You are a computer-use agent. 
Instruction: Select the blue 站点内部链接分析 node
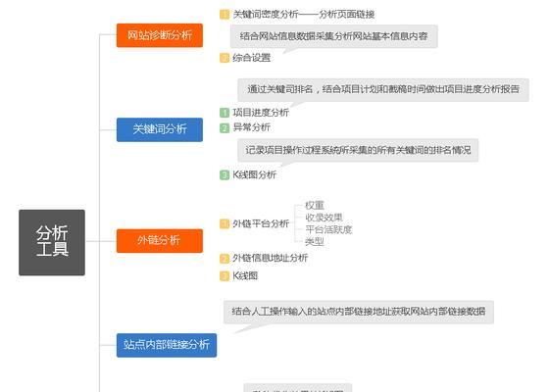(167, 345)
